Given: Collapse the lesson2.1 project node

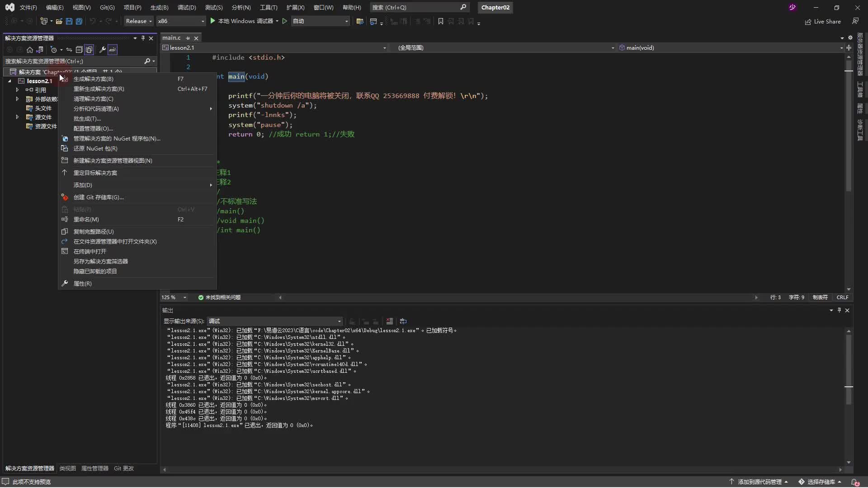Looking at the screenshot, I should [x=9, y=81].
